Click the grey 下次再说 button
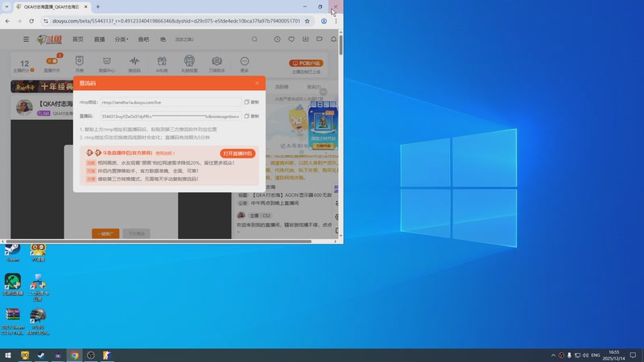Image resolution: width=644 pixels, height=362 pixels. click(x=136, y=233)
